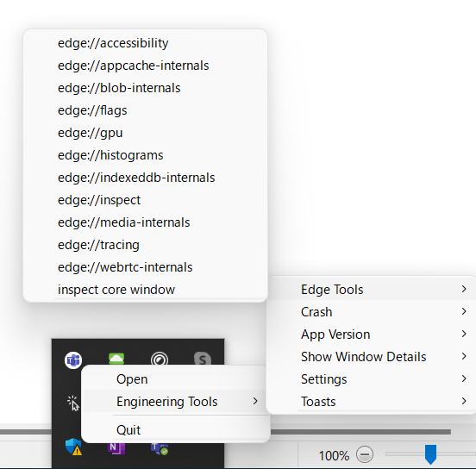Click the chevron beside Show Window Details
476x469 pixels.
coord(464,356)
